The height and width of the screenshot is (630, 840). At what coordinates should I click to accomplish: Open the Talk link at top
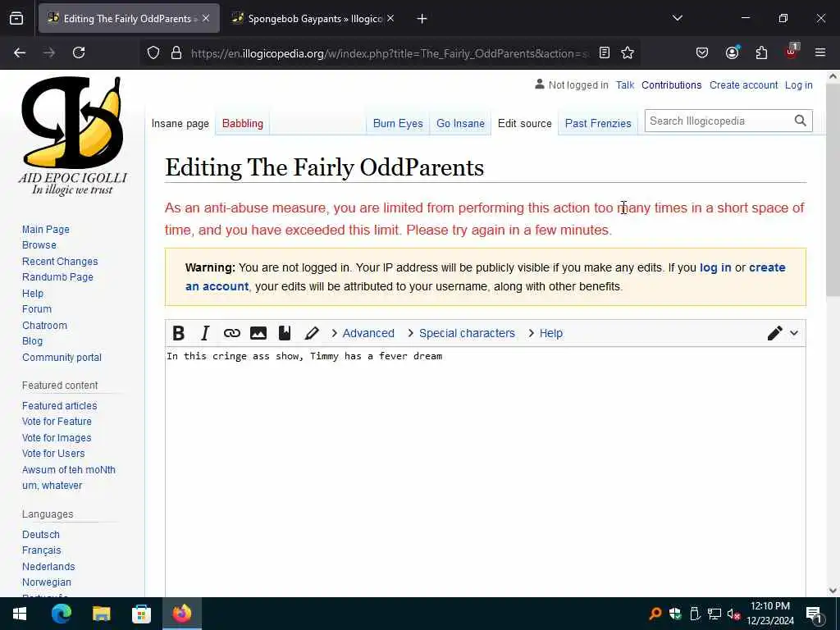624,85
